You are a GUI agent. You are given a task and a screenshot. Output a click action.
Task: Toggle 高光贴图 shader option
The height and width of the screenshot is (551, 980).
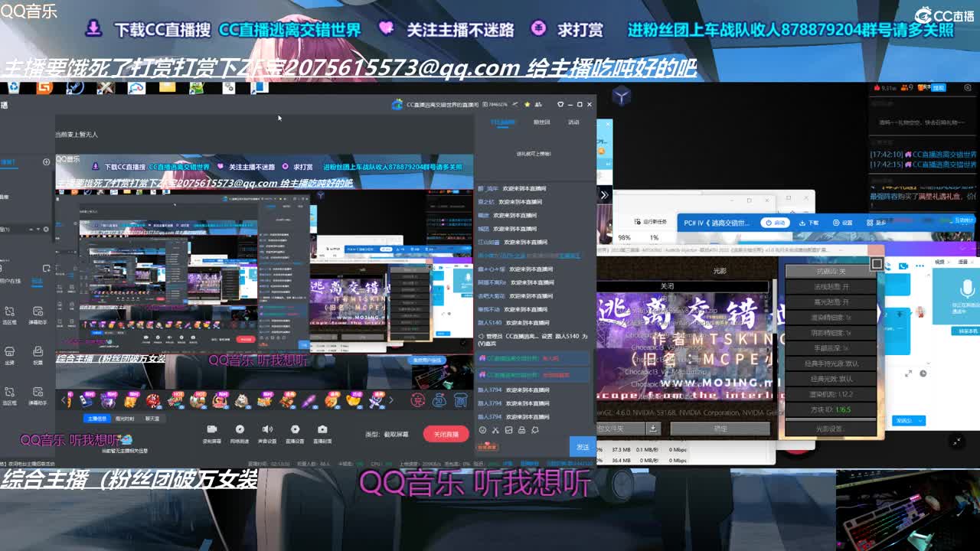[x=830, y=302]
